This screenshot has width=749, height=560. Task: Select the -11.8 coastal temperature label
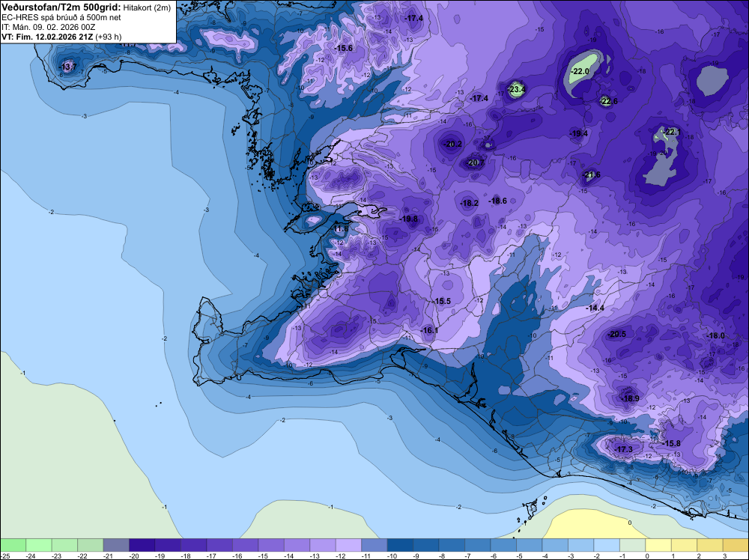[341, 229]
